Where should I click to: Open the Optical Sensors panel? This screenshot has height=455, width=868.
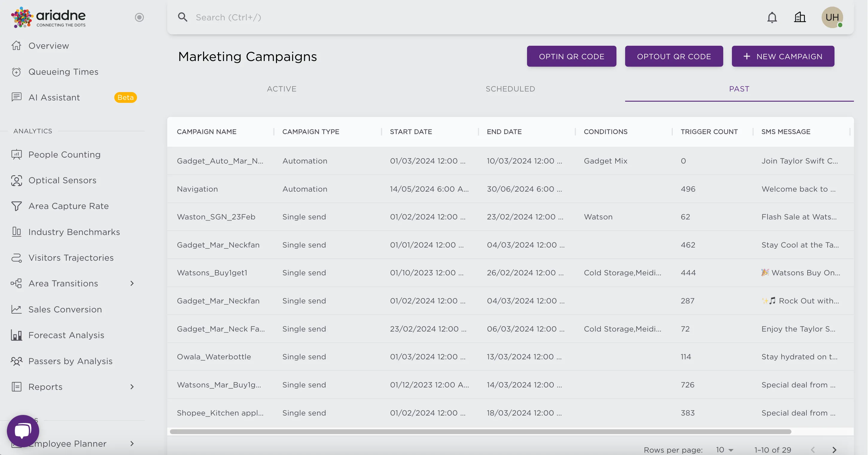coord(62,180)
